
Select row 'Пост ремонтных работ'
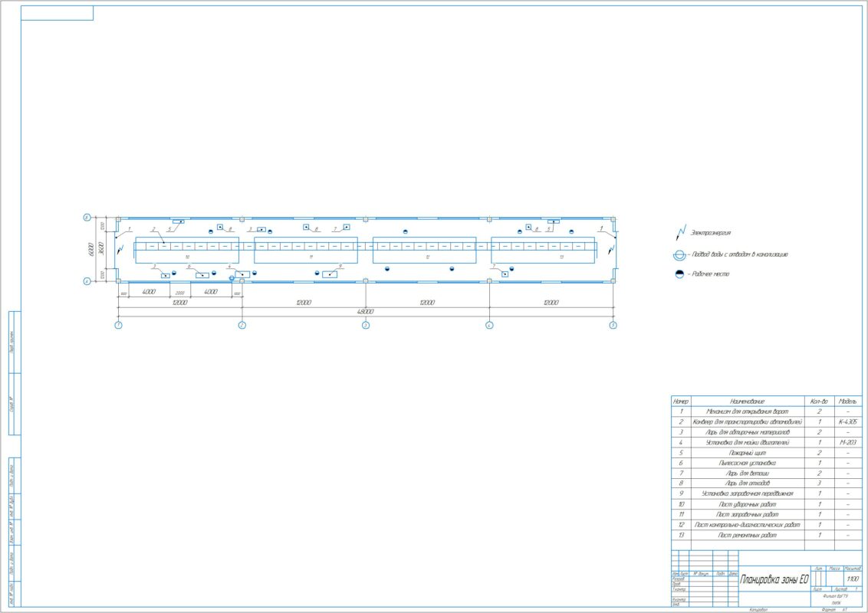point(767,536)
